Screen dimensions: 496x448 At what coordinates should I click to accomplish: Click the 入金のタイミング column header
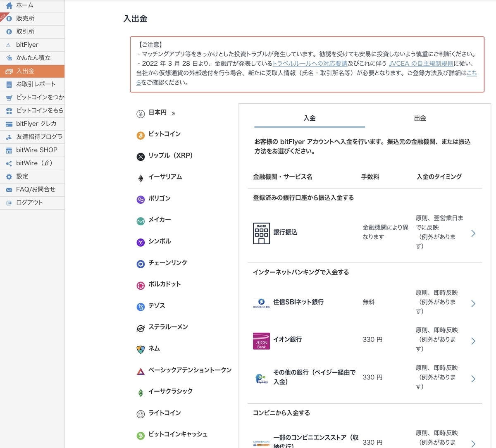[439, 176]
